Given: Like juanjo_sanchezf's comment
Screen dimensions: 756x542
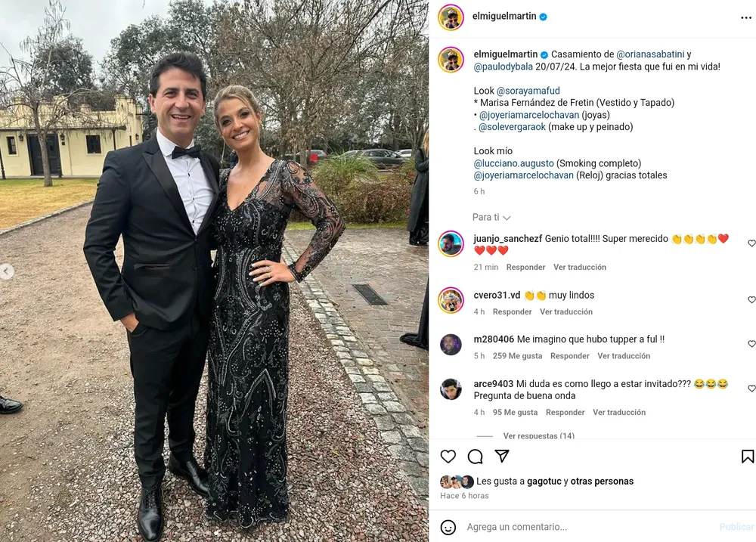Looking at the screenshot, I should [x=751, y=243].
